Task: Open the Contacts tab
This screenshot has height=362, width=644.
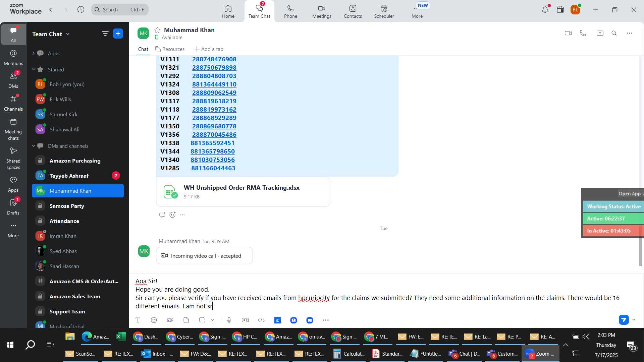Action: pyautogui.click(x=353, y=11)
